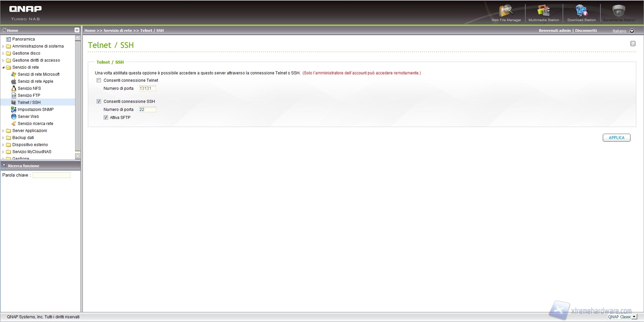Enable Consenti connessione Telnet checkbox
The image size is (644, 322).
point(99,80)
